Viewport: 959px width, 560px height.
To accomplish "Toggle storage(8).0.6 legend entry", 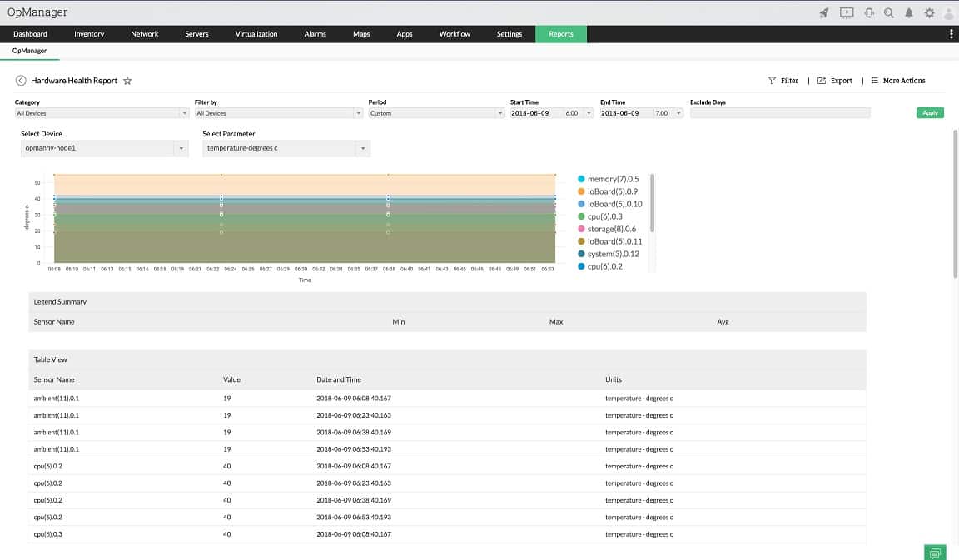I will click(x=607, y=230).
